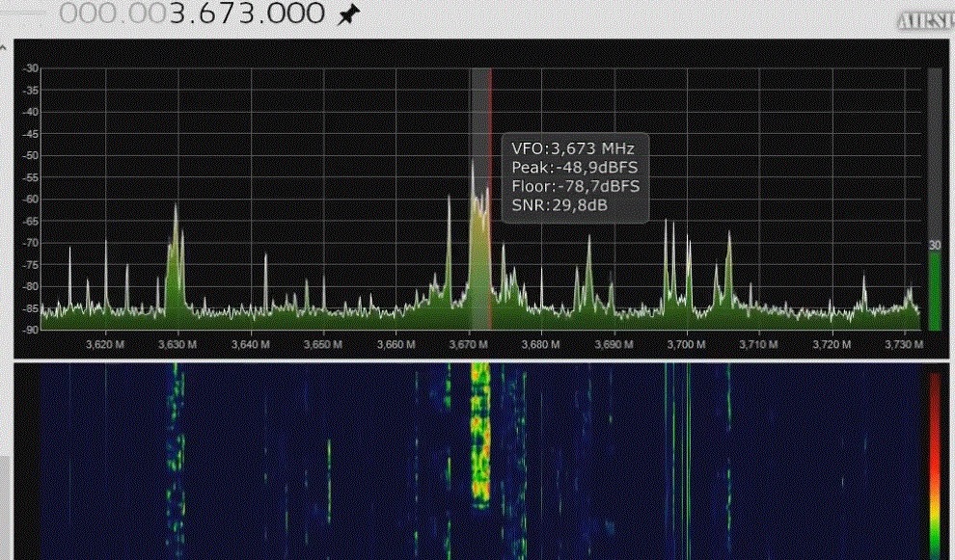The image size is (955, 560).
Task: Click the "Peak:-48,9dBFS" tooltip line
Action: [574, 168]
